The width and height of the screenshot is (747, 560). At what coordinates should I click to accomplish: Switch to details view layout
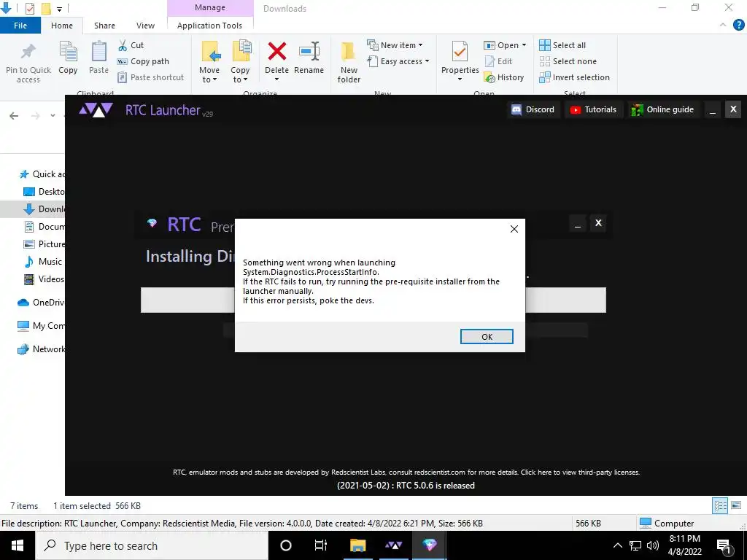coord(720,505)
